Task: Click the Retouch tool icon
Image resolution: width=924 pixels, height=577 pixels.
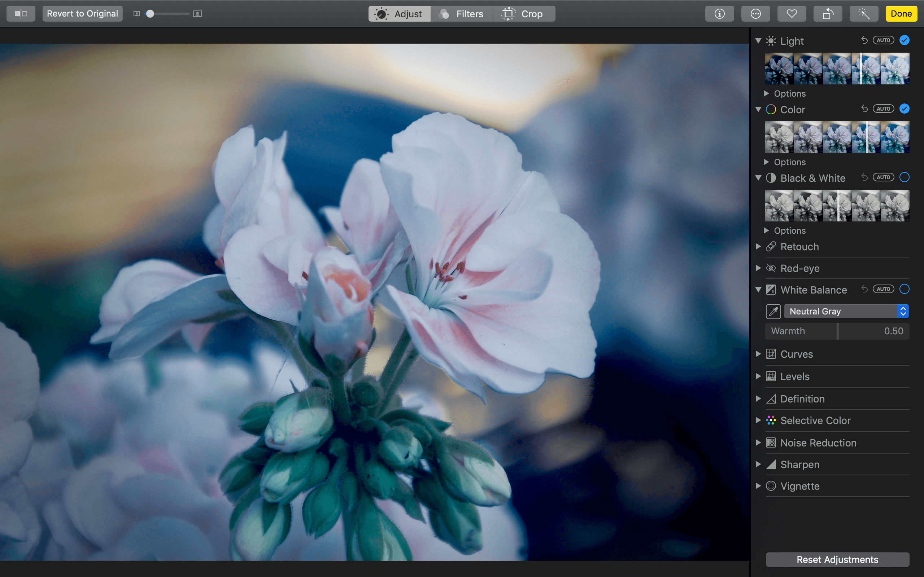Action: [x=770, y=247]
